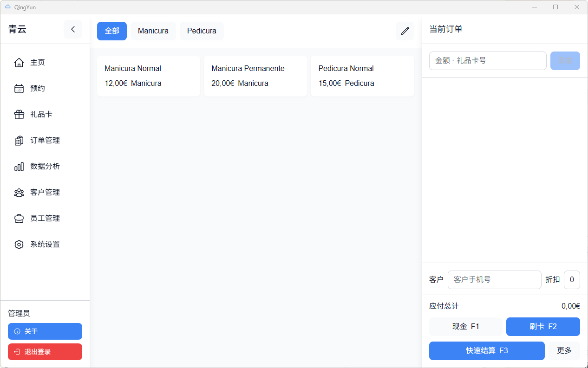This screenshot has width=588, height=368.
Task: Click the 0,00€ total amount
Action: pos(571,306)
